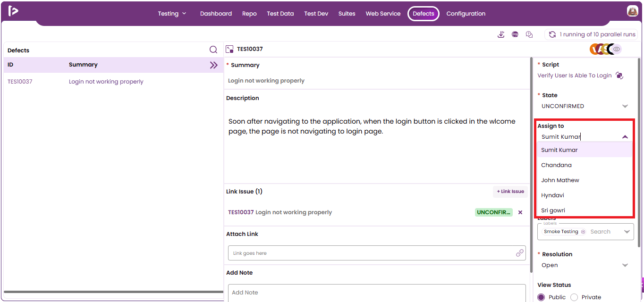The height and width of the screenshot is (302, 644).
Task: Open the help chat bubbles icon
Action: tap(529, 34)
